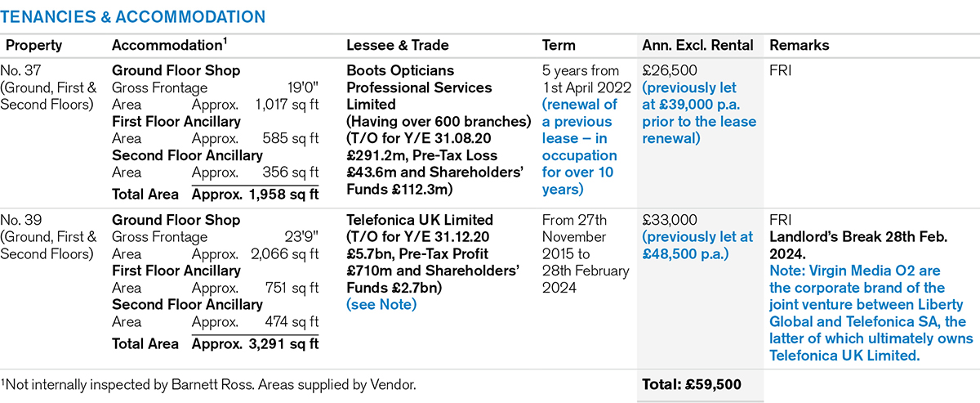
Task: Click the Landlord's Break 28th Feb. 2024 remark
Action: [857, 245]
